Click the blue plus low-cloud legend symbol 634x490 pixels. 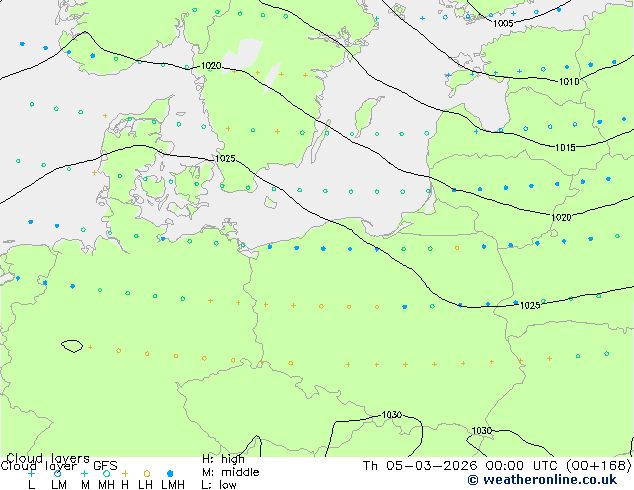31,473
